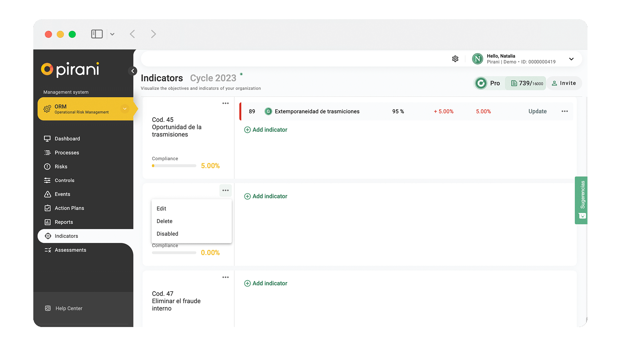Click the Invite button
Image resolution: width=644 pixels, height=362 pixels.
tap(564, 83)
